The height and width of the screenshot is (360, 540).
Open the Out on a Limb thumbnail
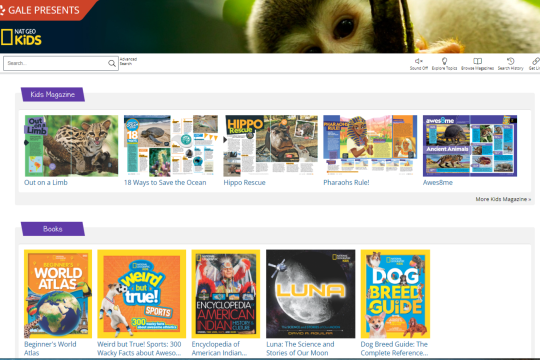tap(71, 146)
